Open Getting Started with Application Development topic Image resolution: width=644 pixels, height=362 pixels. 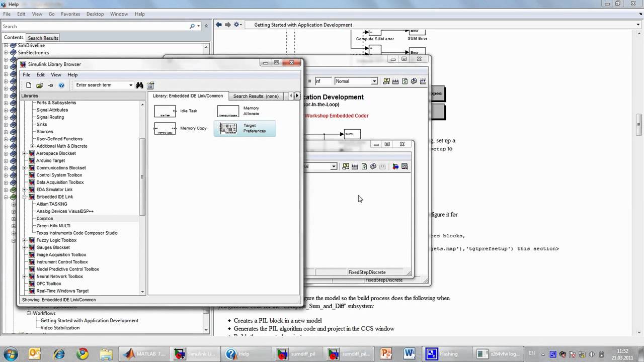[90, 321]
